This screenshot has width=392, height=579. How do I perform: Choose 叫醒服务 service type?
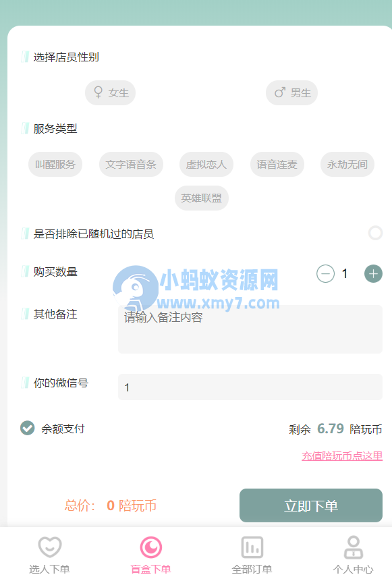tap(55, 165)
